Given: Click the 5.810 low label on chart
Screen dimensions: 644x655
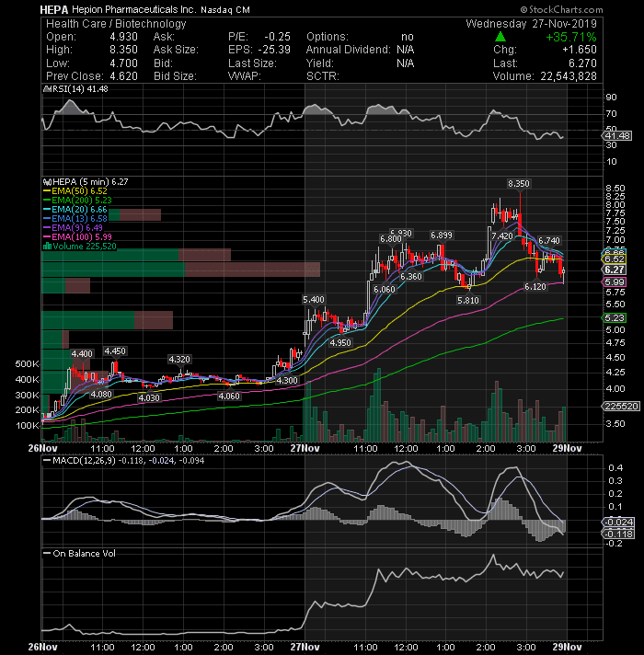Looking at the screenshot, I should click(x=467, y=301).
